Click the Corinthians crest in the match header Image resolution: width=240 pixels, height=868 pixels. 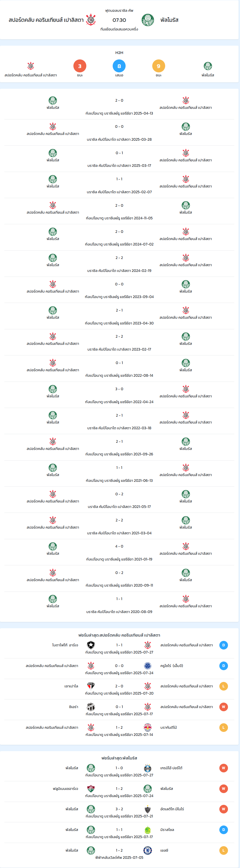click(91, 20)
